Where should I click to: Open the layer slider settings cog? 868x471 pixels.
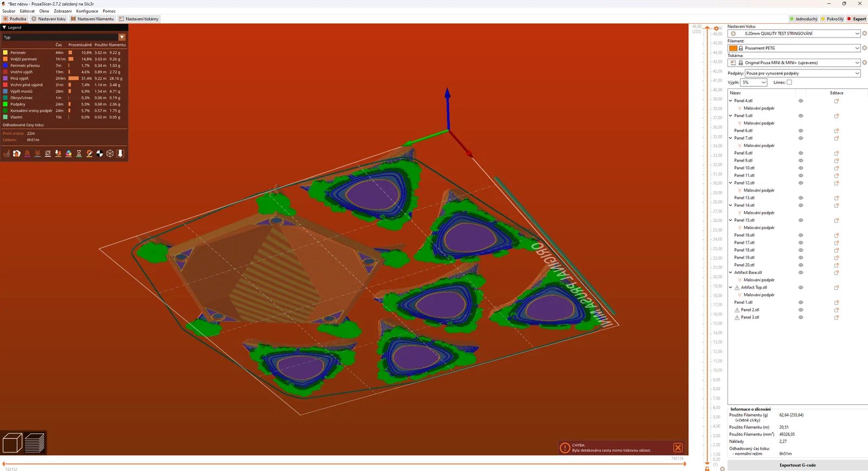point(722,469)
